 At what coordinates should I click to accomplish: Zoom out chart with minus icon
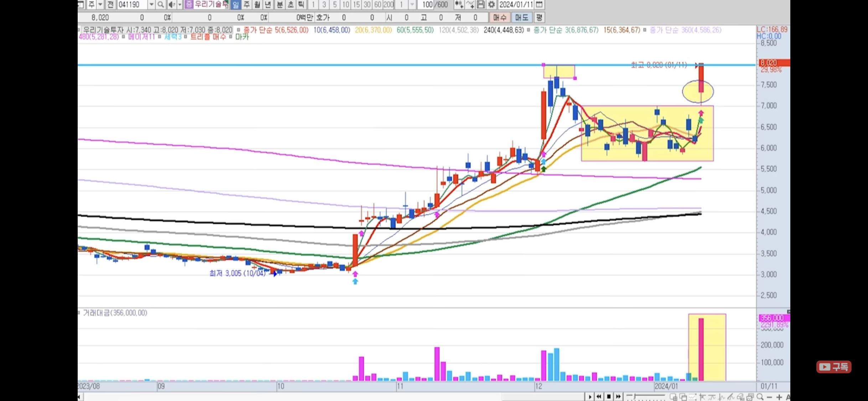click(x=769, y=397)
